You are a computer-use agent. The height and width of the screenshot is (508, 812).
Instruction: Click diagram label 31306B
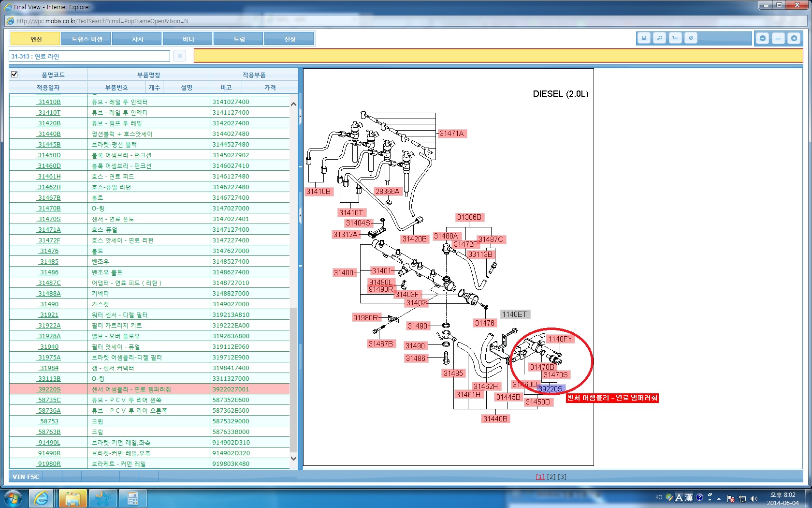pos(469,217)
